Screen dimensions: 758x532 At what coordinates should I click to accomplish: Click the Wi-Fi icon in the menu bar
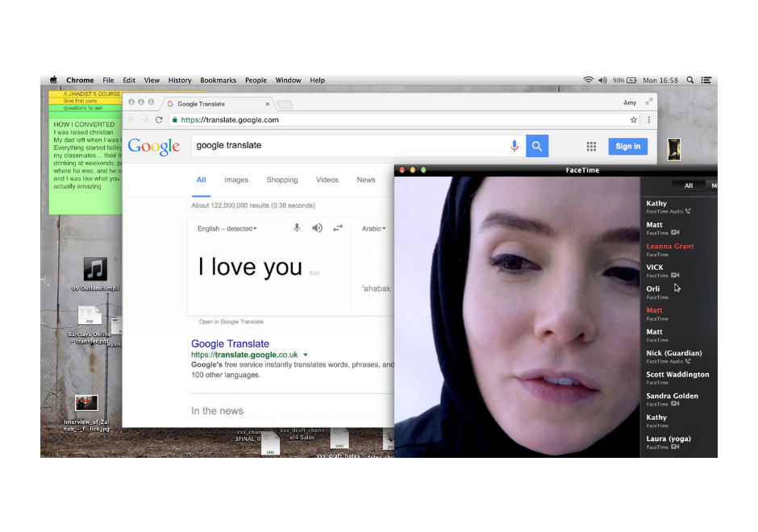[x=589, y=80]
